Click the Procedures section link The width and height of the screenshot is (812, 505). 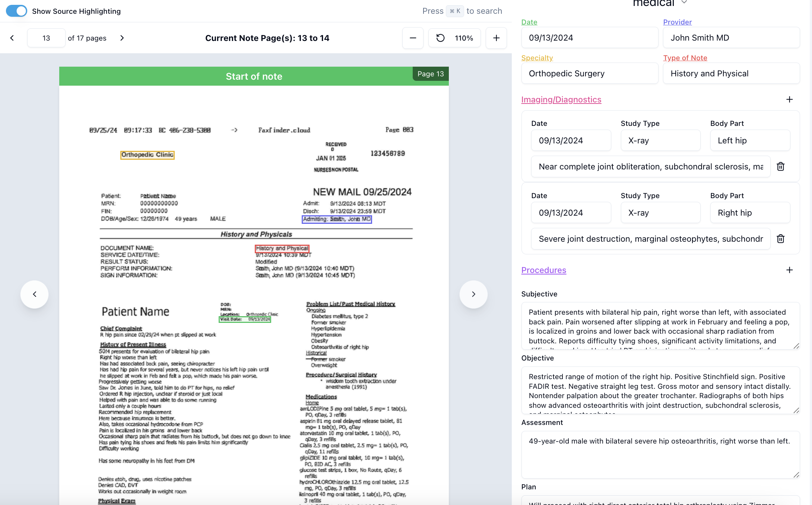pyautogui.click(x=543, y=270)
